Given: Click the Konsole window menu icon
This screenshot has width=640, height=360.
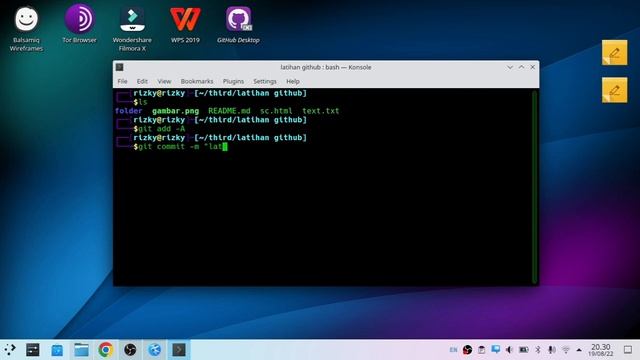Looking at the screenshot, I should click(120, 67).
